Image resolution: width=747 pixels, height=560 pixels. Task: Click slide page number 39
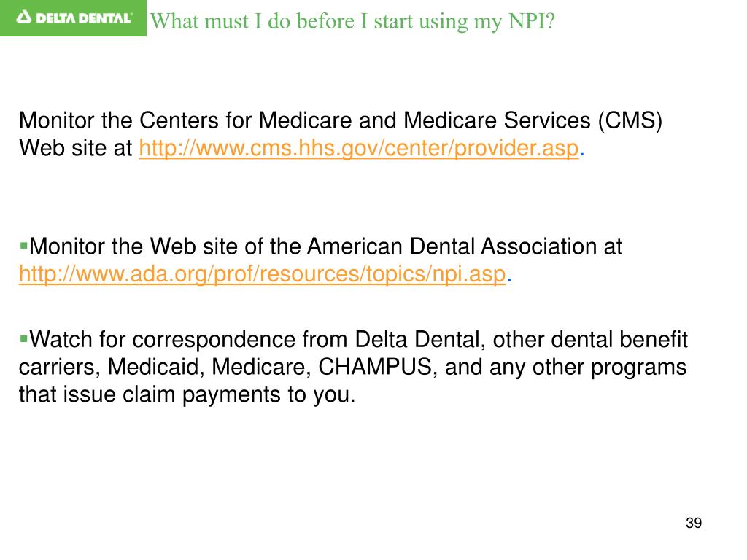point(694,523)
